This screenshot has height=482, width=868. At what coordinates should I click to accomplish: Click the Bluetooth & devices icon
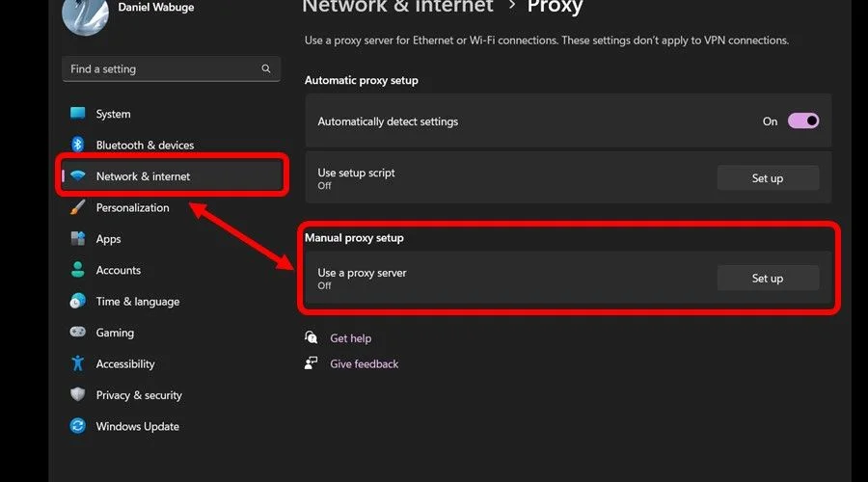click(x=77, y=145)
